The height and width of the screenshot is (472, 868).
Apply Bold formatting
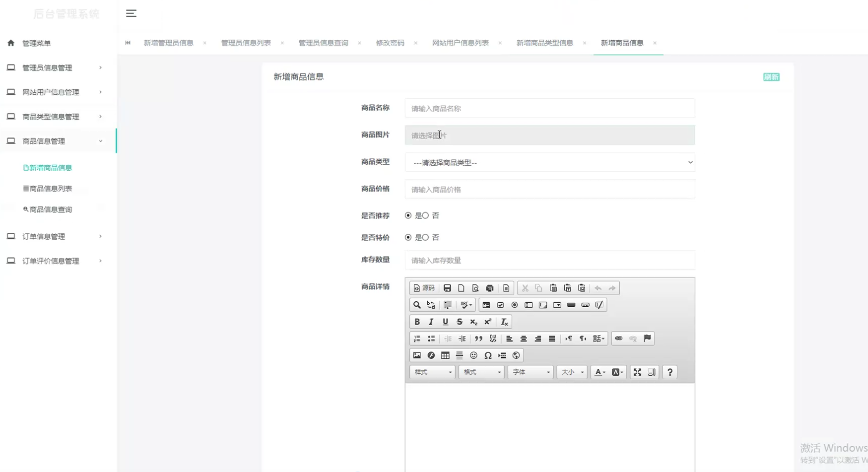point(417,322)
